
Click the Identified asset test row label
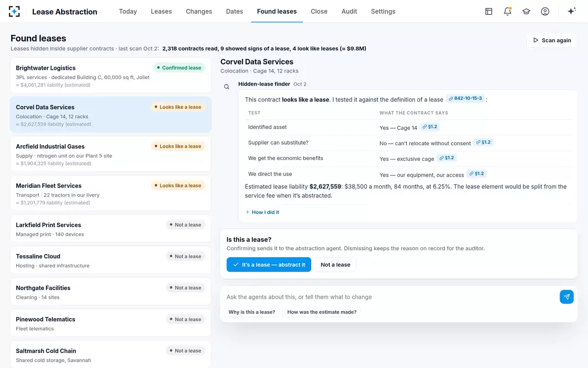(268, 127)
